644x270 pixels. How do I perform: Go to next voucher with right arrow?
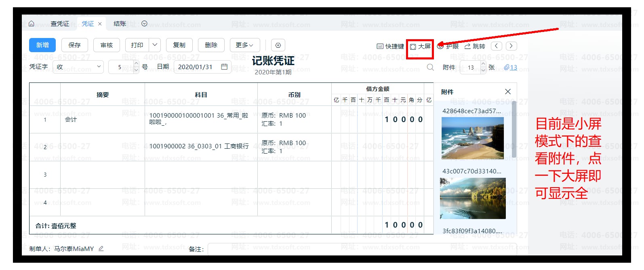point(511,46)
